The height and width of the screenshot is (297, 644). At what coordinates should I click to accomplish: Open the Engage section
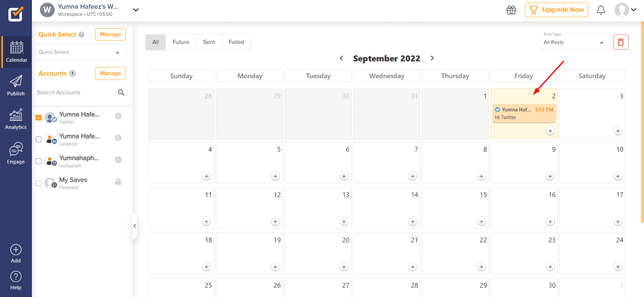pos(16,153)
